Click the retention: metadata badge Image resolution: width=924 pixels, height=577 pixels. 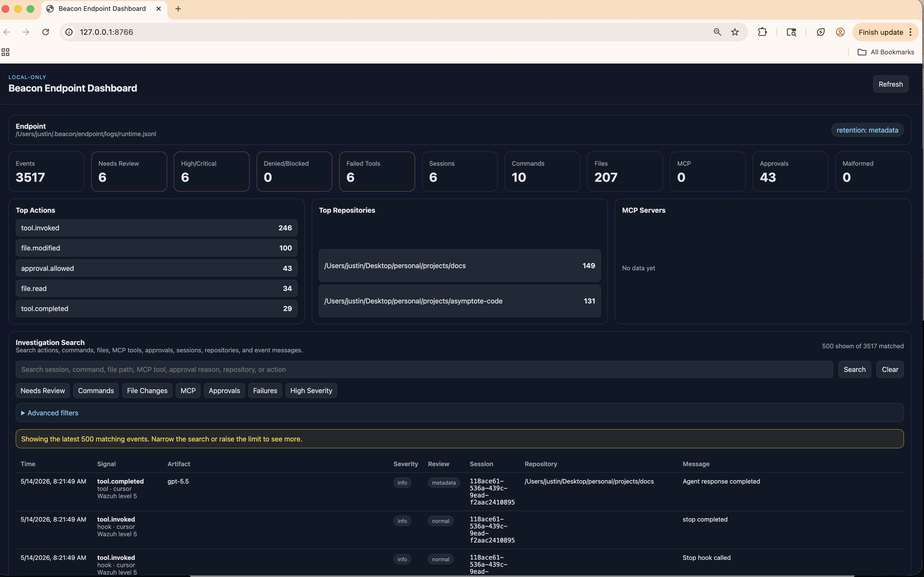(x=867, y=130)
